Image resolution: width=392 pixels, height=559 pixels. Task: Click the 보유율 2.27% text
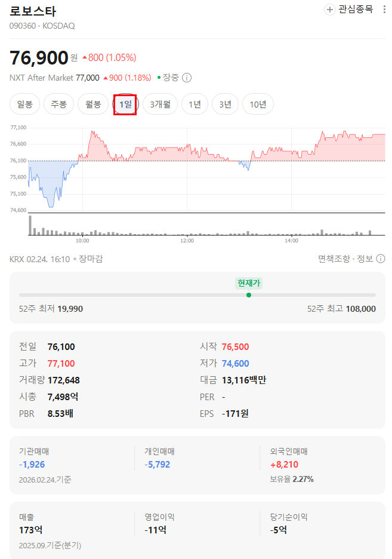[292, 479]
